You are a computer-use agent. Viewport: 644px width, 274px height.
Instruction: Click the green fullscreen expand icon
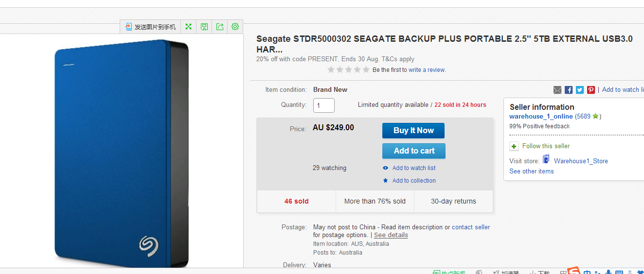188,27
